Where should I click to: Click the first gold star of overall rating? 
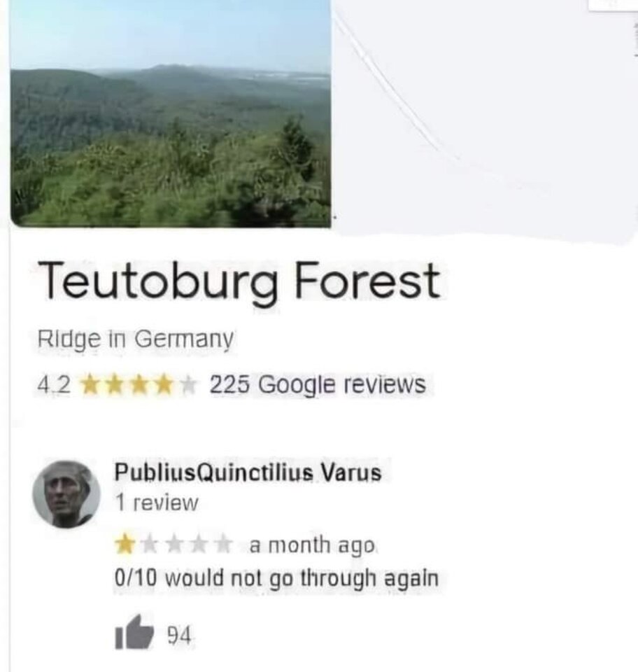click(91, 384)
